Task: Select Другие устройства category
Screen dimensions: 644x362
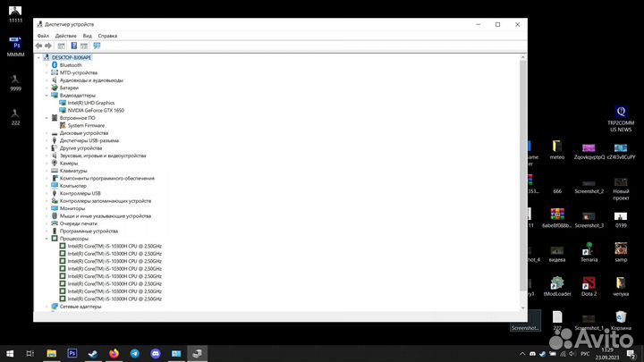Action: tap(80, 148)
